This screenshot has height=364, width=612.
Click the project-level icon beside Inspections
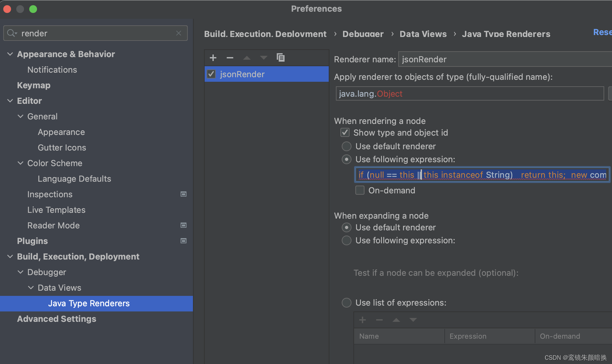click(x=184, y=194)
